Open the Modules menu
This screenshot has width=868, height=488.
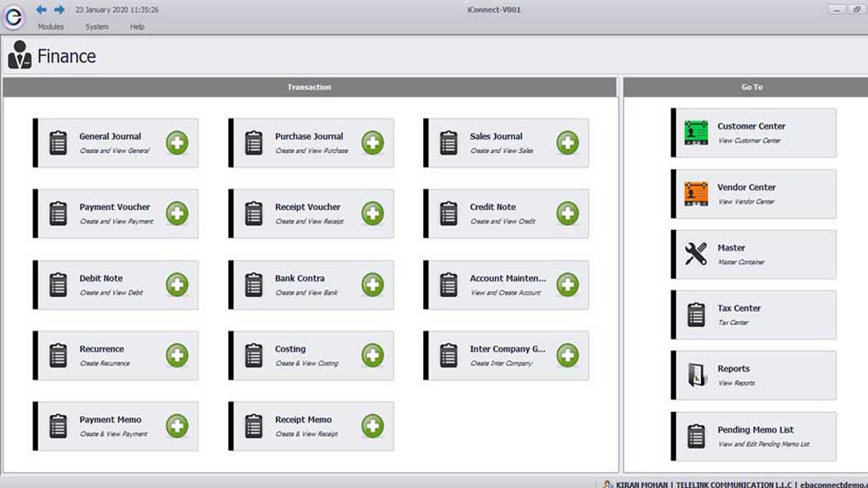[50, 26]
